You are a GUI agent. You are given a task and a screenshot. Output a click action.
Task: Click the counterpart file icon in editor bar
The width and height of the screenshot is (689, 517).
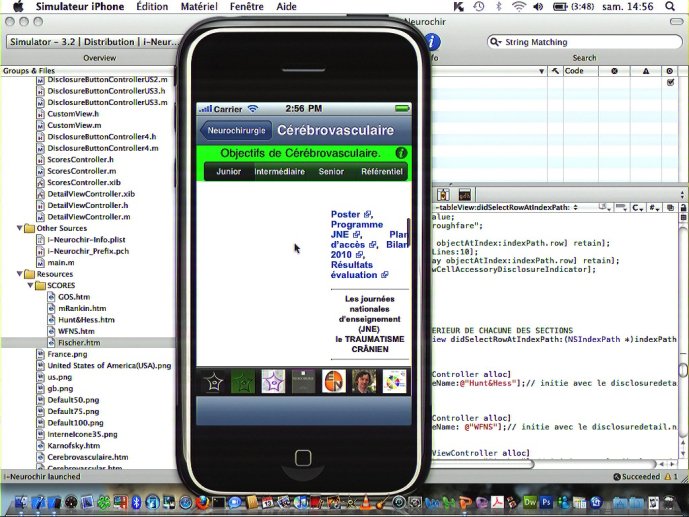point(670,207)
